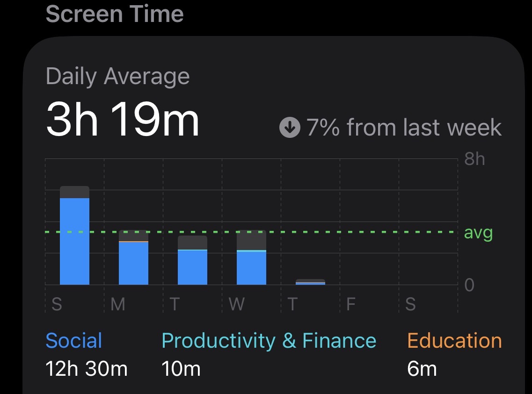
Task: Tap the Tuesday bar in the chart
Action: (192, 261)
